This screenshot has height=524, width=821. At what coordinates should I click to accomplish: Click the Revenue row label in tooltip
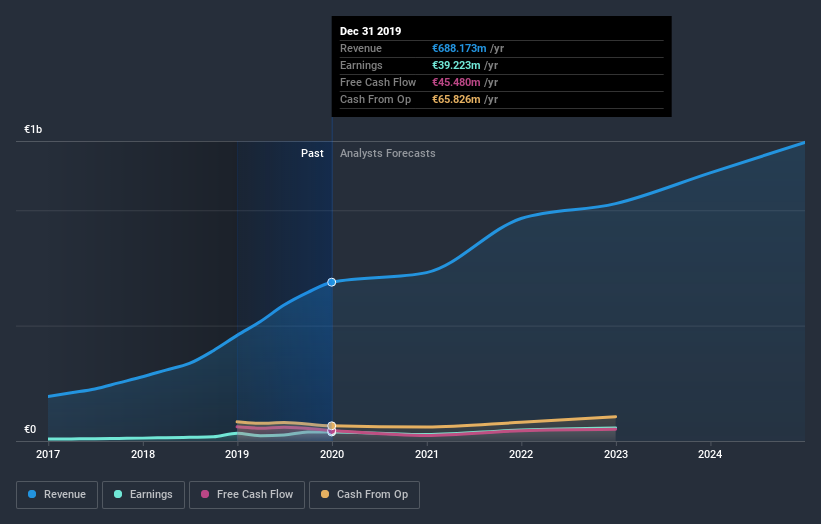click(361, 49)
